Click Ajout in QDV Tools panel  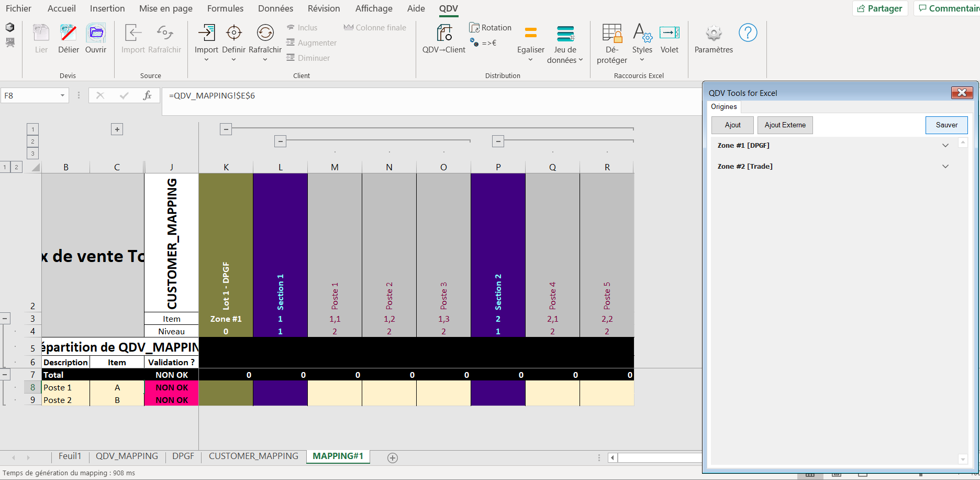click(732, 125)
